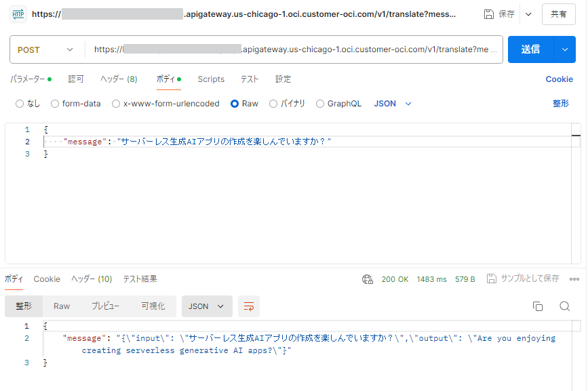The width and height of the screenshot is (588, 391).
Task: Open the request body JSON type dropdown
Action: (x=393, y=104)
